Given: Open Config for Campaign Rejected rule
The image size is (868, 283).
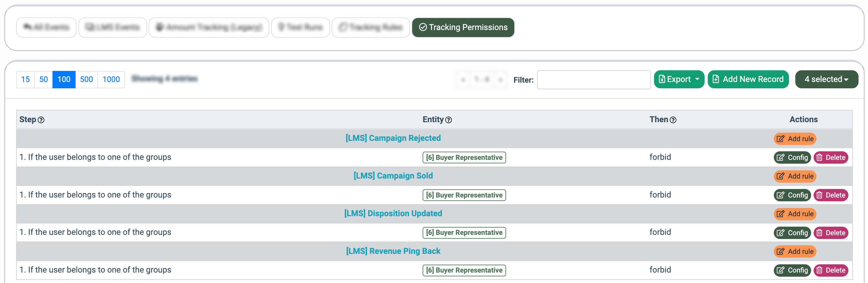Looking at the screenshot, I should (792, 158).
